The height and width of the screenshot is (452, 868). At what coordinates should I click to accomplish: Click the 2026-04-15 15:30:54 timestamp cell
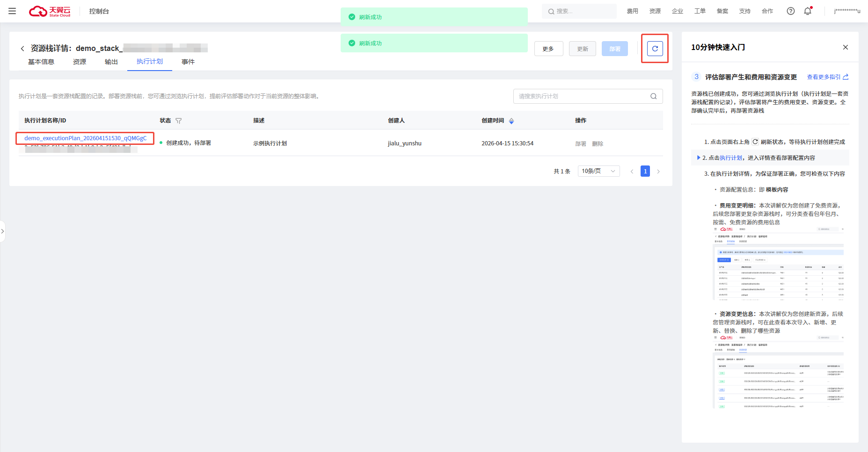508,143
